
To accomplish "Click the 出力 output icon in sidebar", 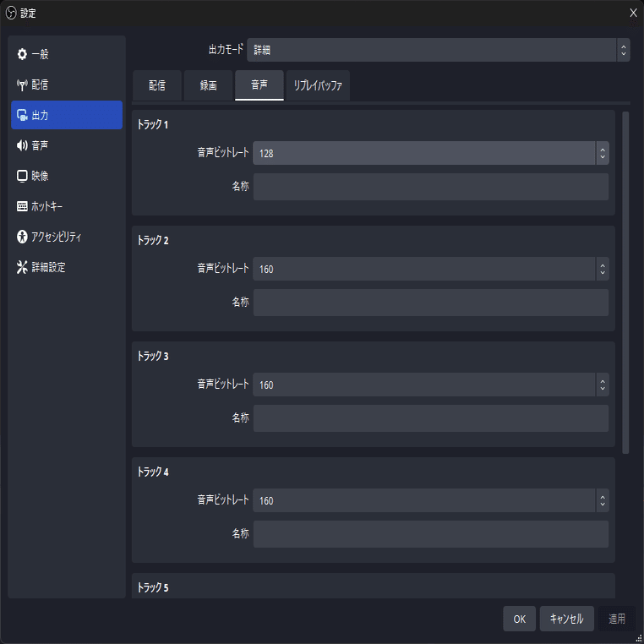I will pos(22,115).
